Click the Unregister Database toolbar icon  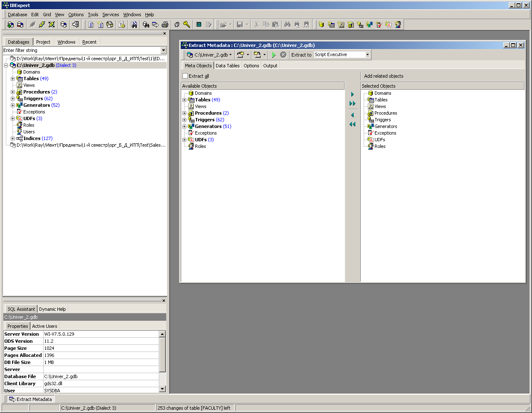(20, 25)
